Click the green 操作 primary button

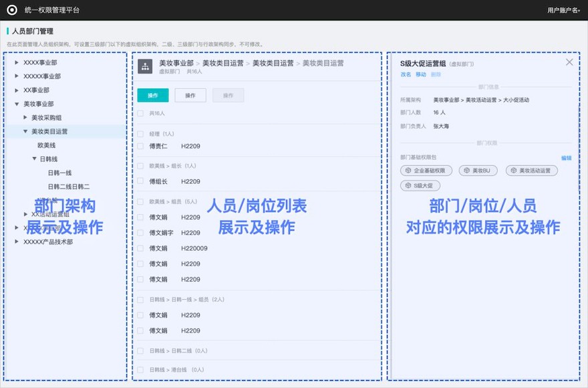point(153,96)
